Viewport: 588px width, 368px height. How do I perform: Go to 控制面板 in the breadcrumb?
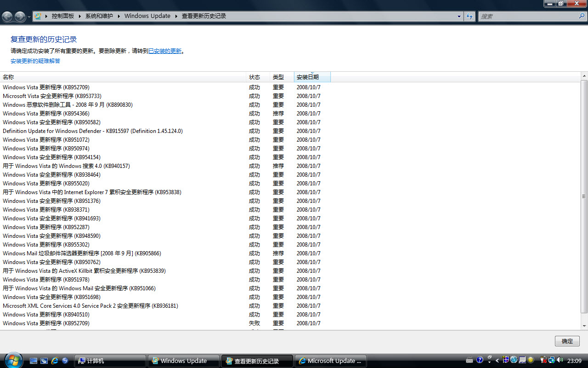tap(62, 16)
